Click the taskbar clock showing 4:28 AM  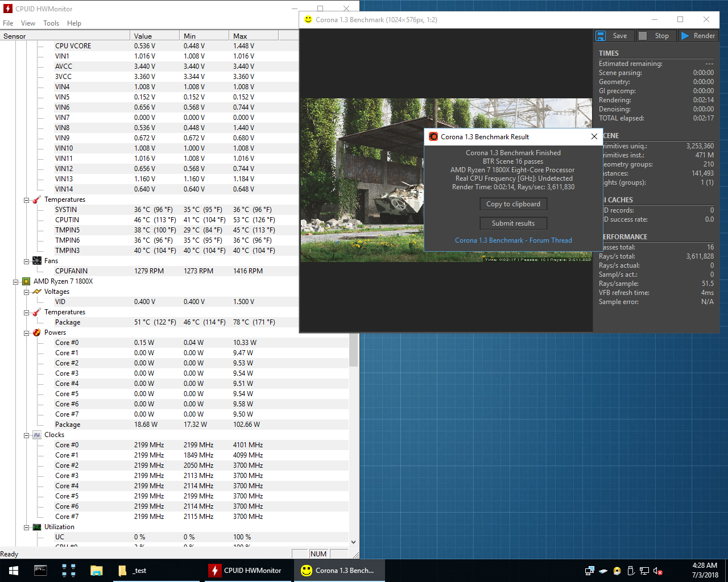coord(705,570)
